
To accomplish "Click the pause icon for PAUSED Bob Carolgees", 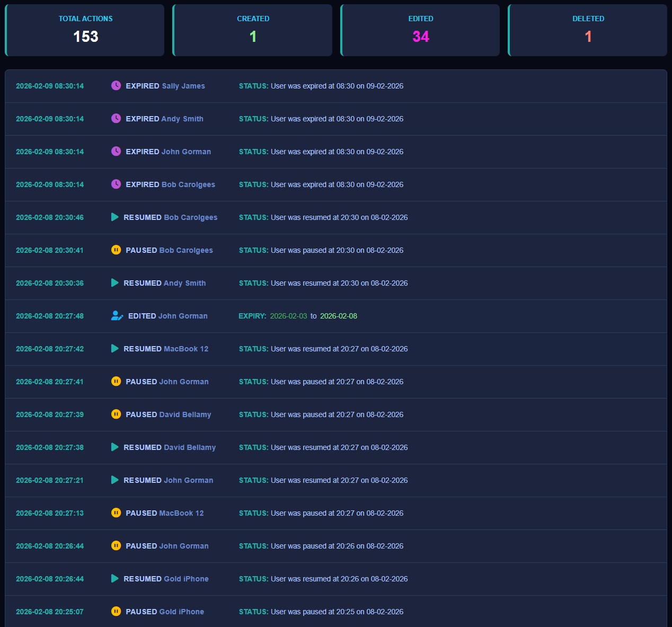I will point(116,250).
